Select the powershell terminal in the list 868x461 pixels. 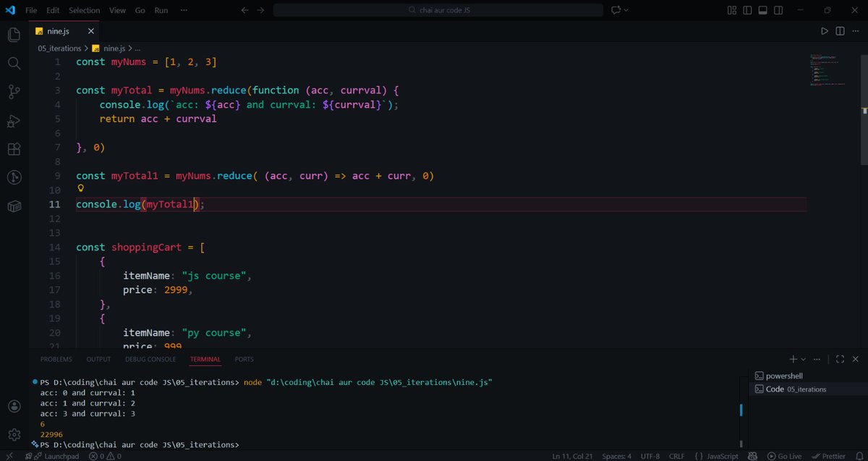pos(807,376)
